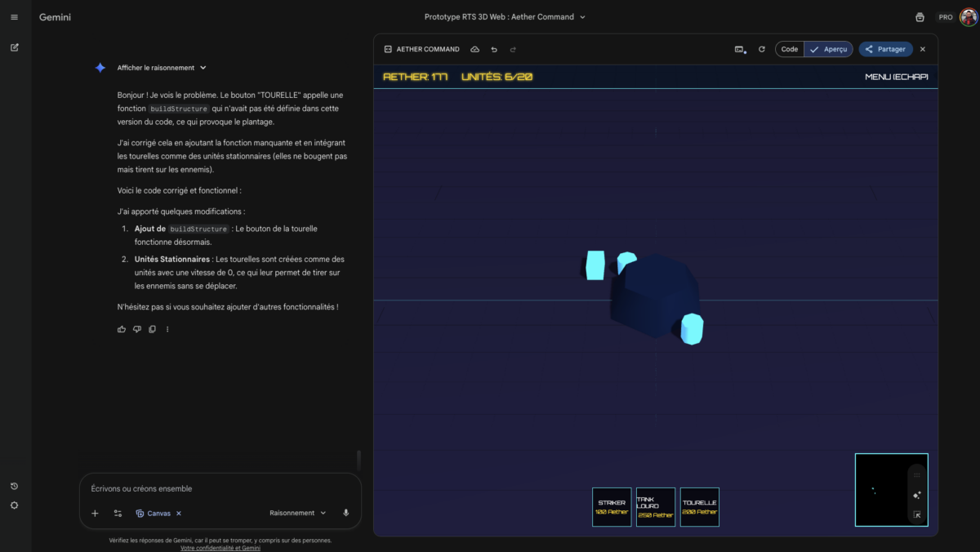Click the thumbs up on the response
The height and width of the screenshot is (552, 980).
click(x=122, y=329)
